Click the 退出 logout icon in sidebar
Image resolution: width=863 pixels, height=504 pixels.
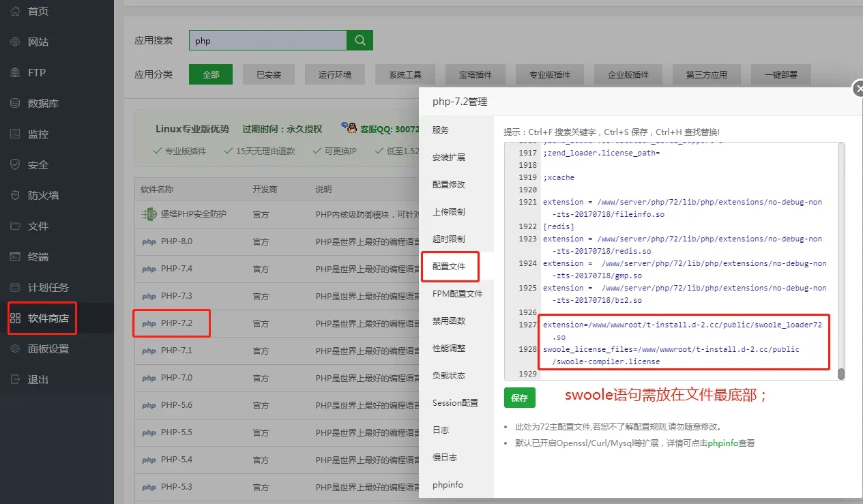pos(15,379)
